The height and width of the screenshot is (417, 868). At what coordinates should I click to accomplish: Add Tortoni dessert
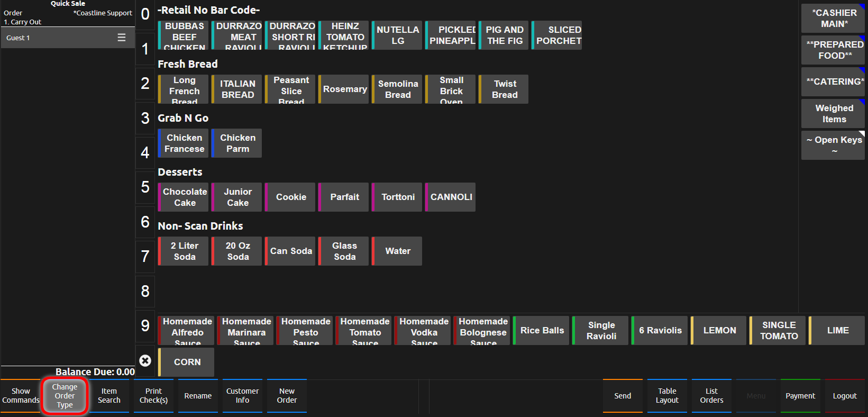(397, 197)
